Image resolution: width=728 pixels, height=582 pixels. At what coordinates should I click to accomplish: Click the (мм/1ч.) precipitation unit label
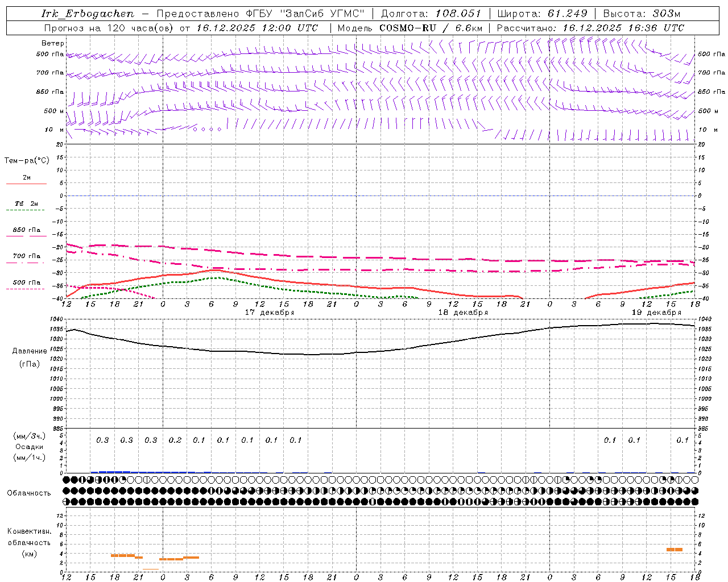[x=30, y=458]
